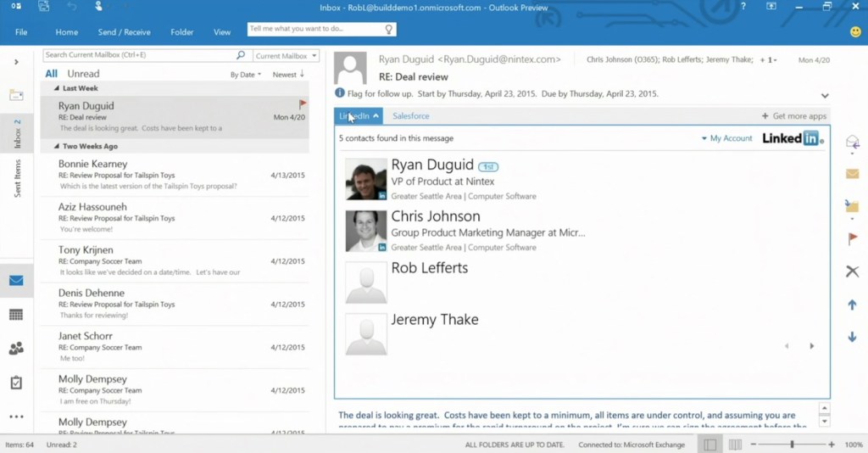
Task: Go to next item with down arrow
Action: (852, 337)
